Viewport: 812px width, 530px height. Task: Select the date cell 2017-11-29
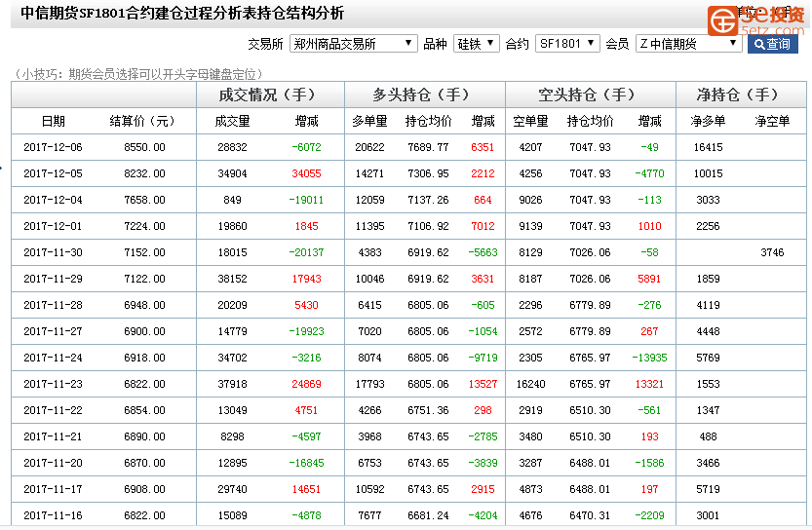[53, 279]
